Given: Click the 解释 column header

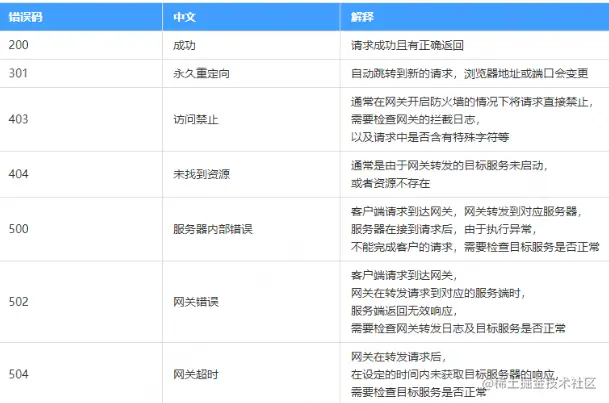Looking at the screenshot, I should tap(475, 17).
